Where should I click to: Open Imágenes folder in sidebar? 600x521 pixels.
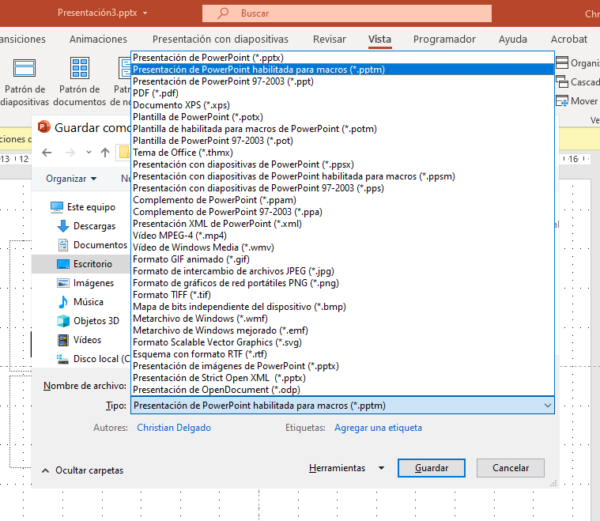pos(85,283)
